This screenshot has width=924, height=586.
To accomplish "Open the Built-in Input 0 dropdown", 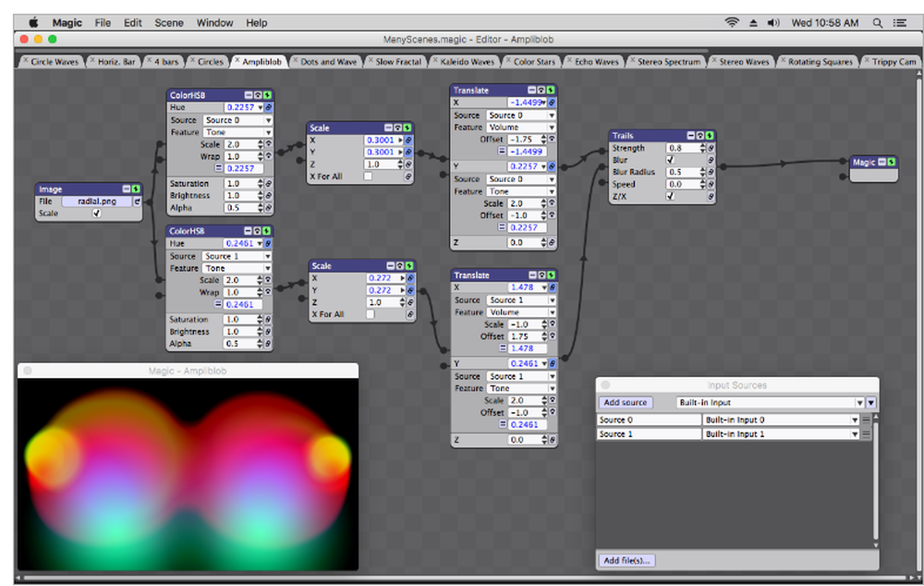I will click(x=781, y=420).
